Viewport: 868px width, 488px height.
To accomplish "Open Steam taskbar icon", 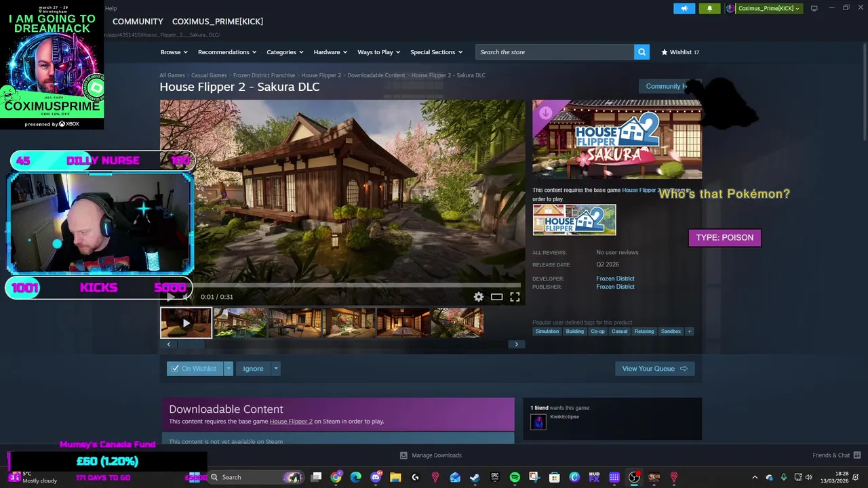I will pos(475,477).
